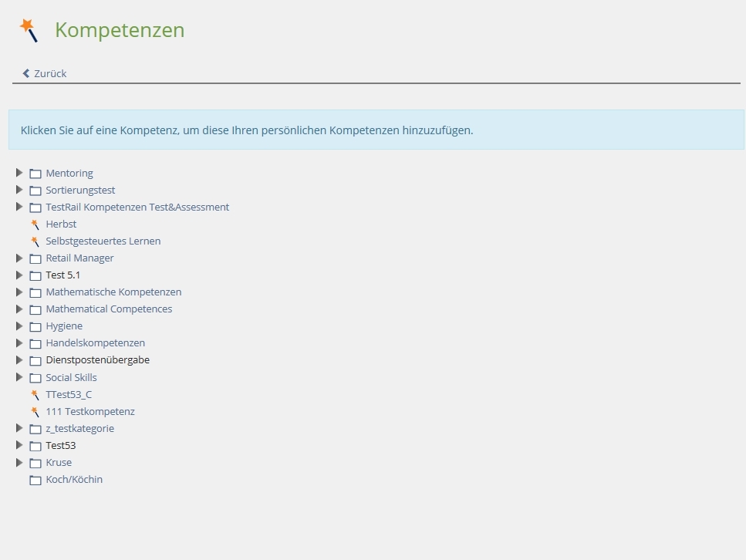Click the wand icon next to Herbst

coord(35,224)
